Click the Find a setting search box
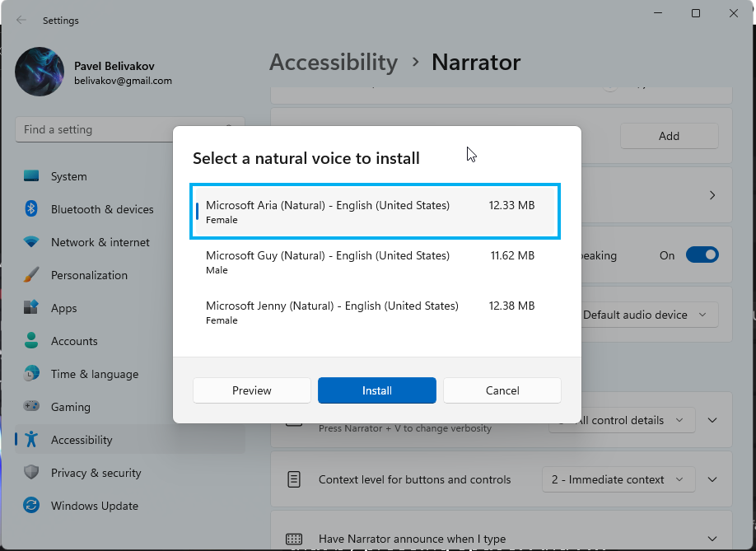Image resolution: width=756 pixels, height=551 pixels. click(x=129, y=129)
